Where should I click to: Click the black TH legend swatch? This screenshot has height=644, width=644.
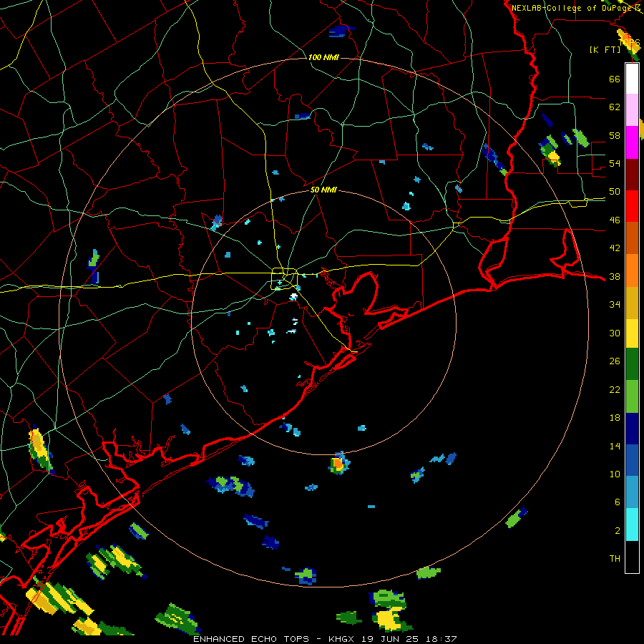632,557
